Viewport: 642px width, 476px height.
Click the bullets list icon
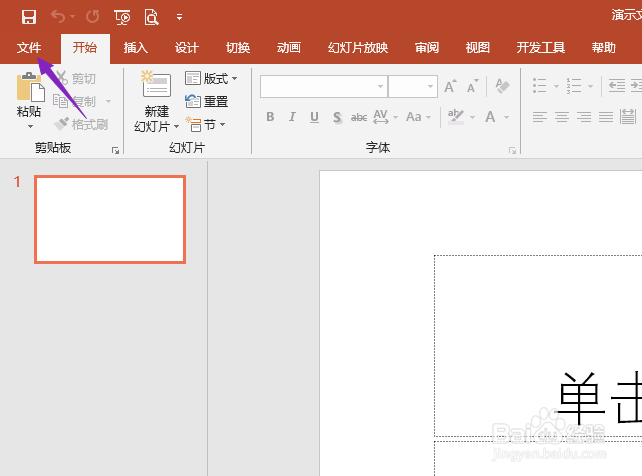pyautogui.click(x=540, y=86)
